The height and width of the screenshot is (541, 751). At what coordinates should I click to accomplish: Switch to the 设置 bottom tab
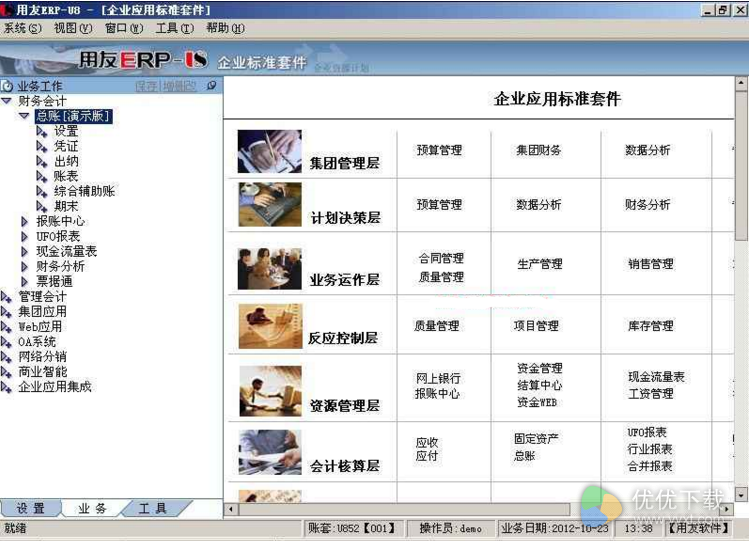31,508
